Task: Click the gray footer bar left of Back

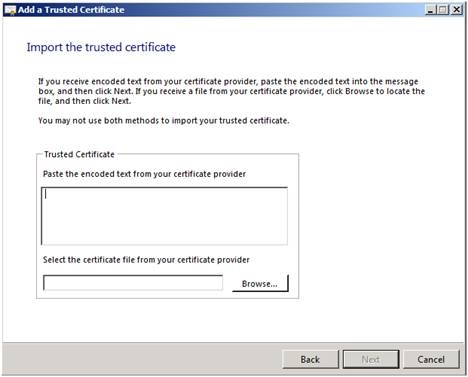Action: tap(142, 359)
